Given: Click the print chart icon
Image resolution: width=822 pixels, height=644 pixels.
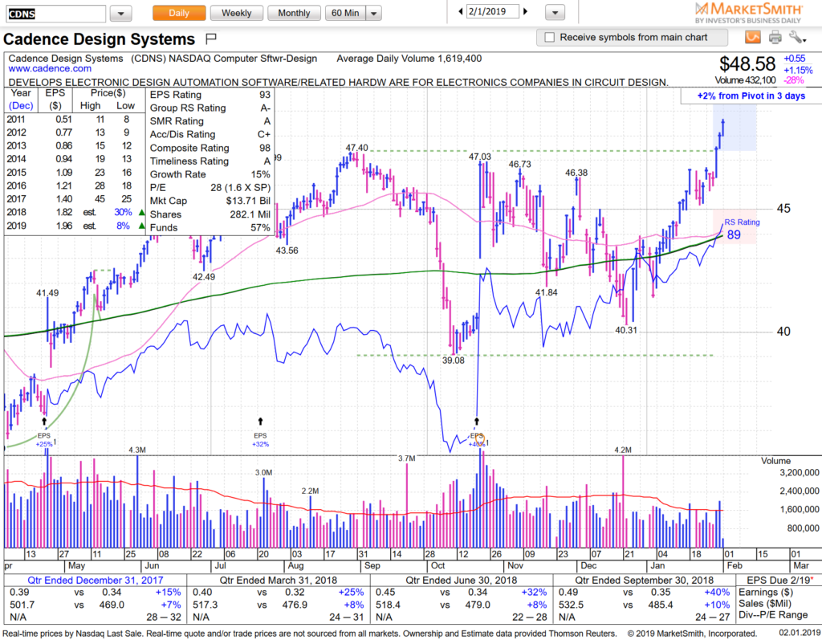Looking at the screenshot, I should 775,37.
